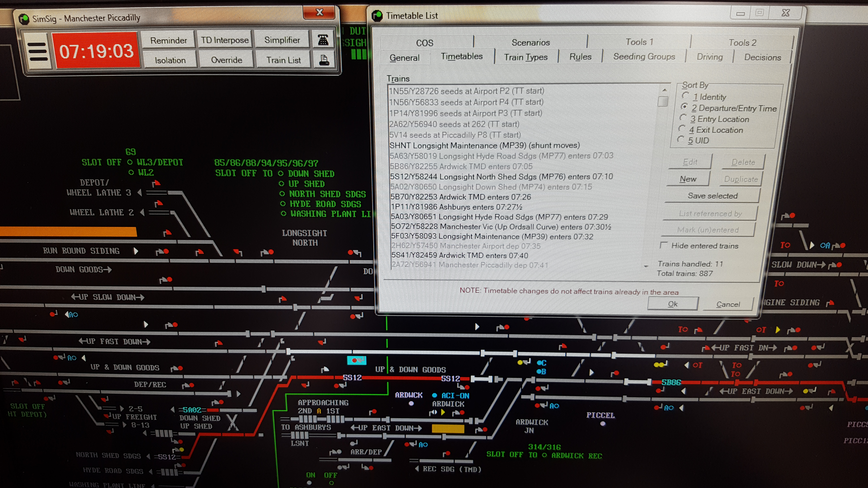Click the Simplifier button
The image size is (868, 488).
point(282,40)
